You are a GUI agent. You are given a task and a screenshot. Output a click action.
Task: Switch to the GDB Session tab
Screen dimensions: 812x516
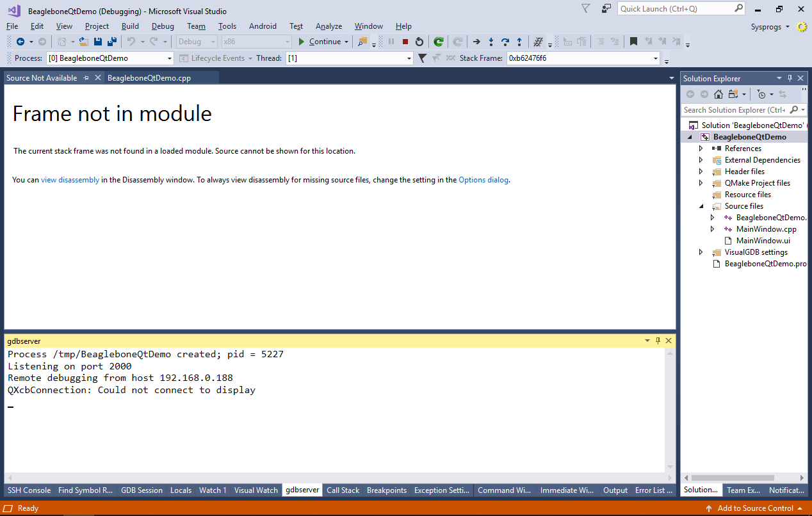click(142, 490)
